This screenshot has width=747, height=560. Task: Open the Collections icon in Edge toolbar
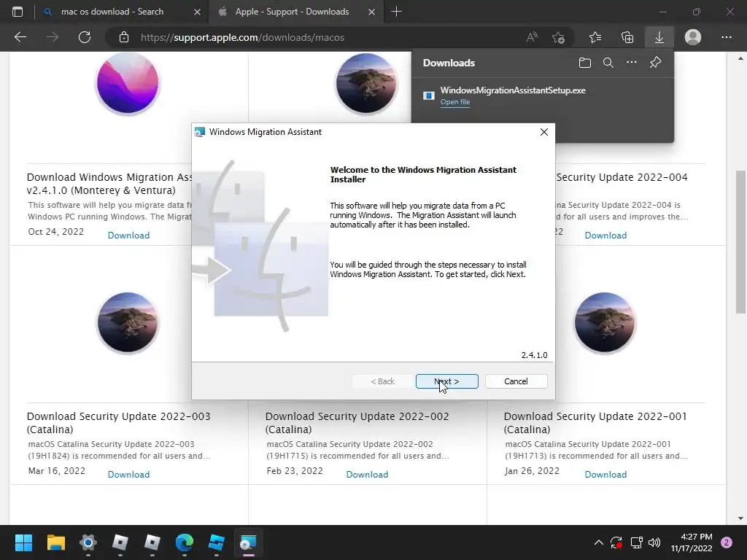(627, 37)
